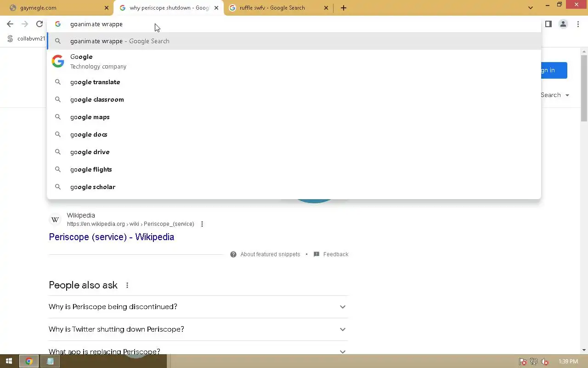Expand Why is Periscope being discontinued?

click(198, 307)
